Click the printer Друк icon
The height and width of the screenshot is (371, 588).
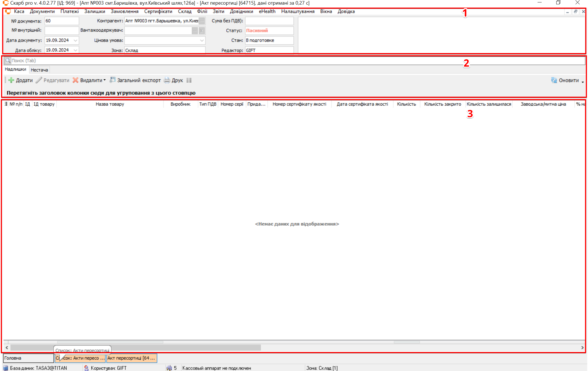coord(167,80)
